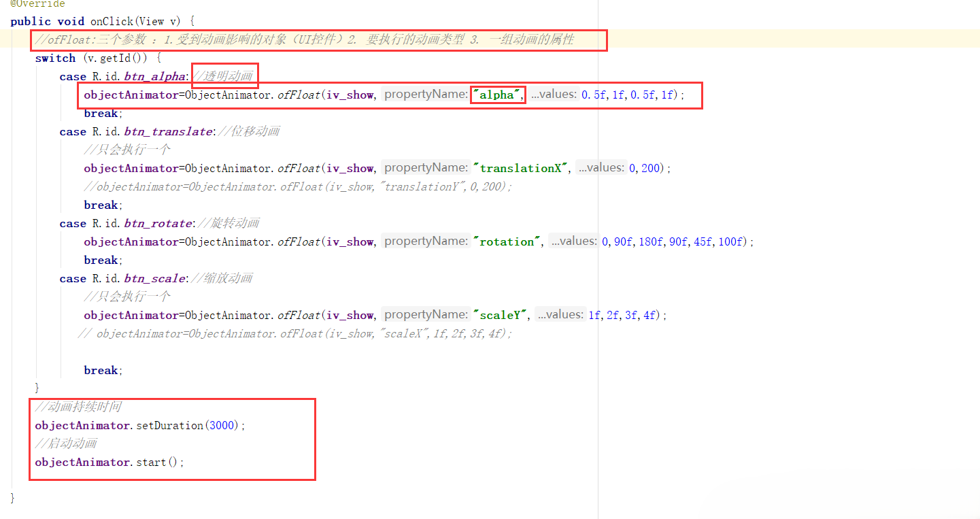Viewport: 980px width, 519px height.
Task: Click the 'switch' keyword
Action: tap(55, 58)
